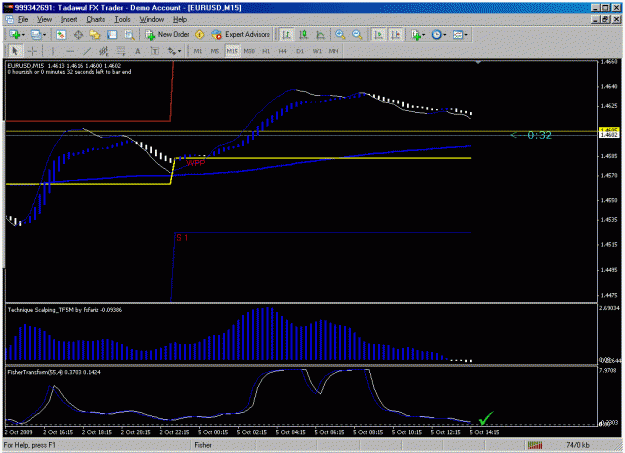The width and height of the screenshot is (625, 453).
Task: Switch to D1 timeframe
Action: (300, 51)
